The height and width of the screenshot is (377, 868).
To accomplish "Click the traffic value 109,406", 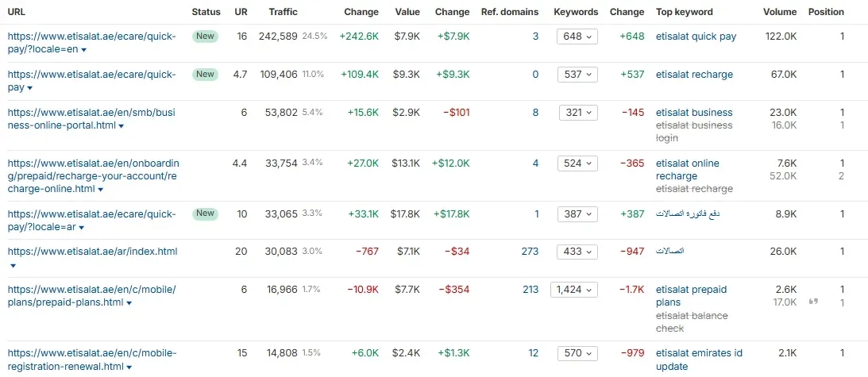I will (279, 75).
